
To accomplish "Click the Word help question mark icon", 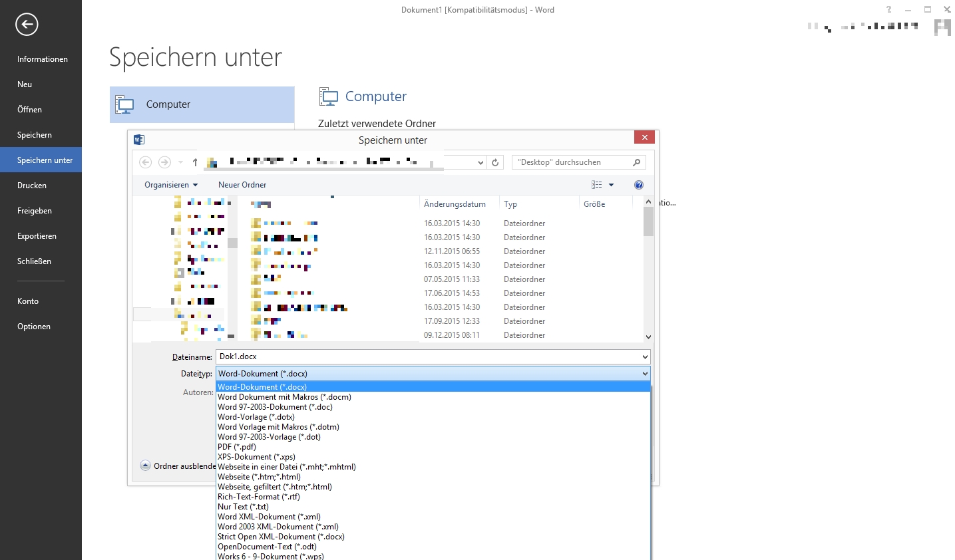I will [x=888, y=9].
